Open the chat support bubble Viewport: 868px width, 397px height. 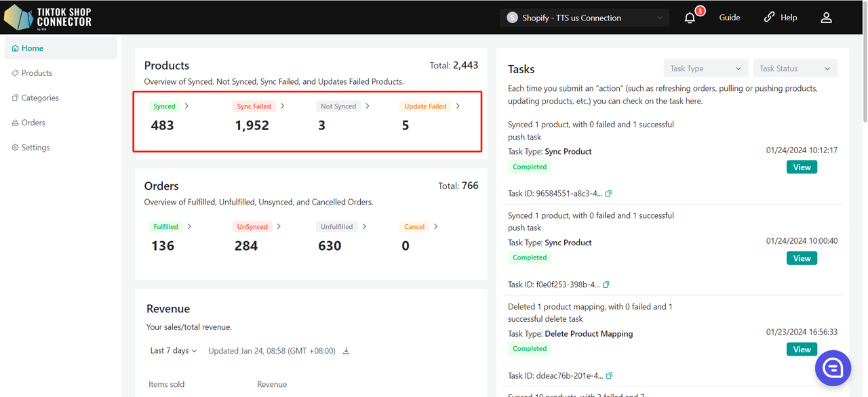833,368
